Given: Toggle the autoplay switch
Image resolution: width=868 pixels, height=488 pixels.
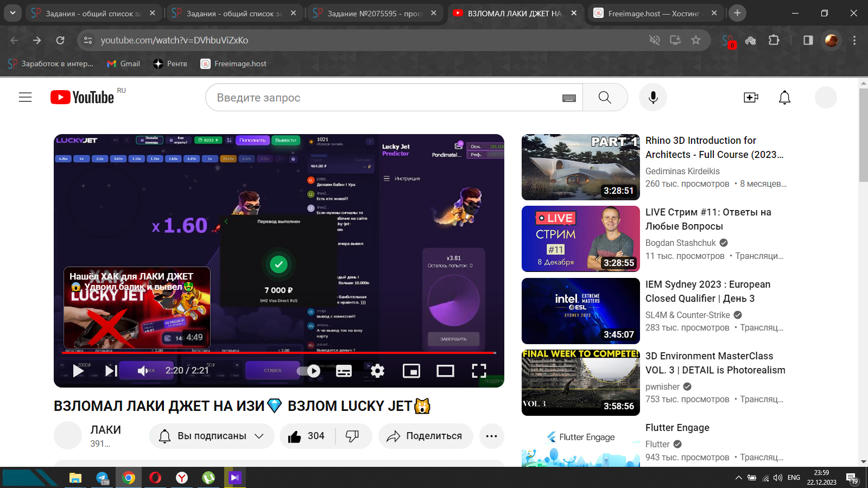Looking at the screenshot, I should (x=308, y=371).
